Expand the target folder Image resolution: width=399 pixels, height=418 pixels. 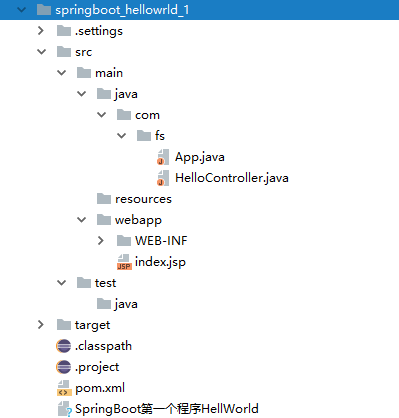(x=41, y=324)
